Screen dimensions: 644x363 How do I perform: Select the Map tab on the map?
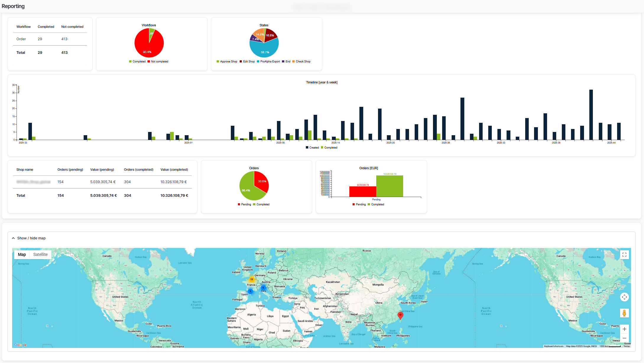click(x=22, y=254)
